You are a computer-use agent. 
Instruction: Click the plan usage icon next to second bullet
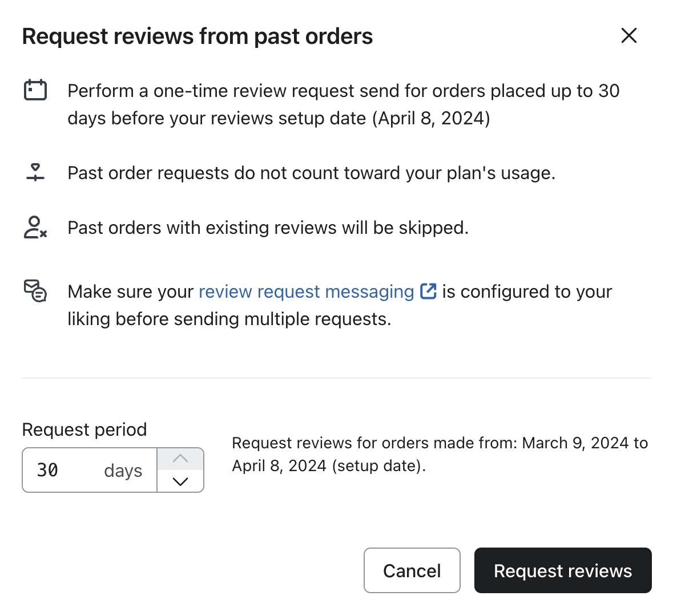tap(35, 171)
